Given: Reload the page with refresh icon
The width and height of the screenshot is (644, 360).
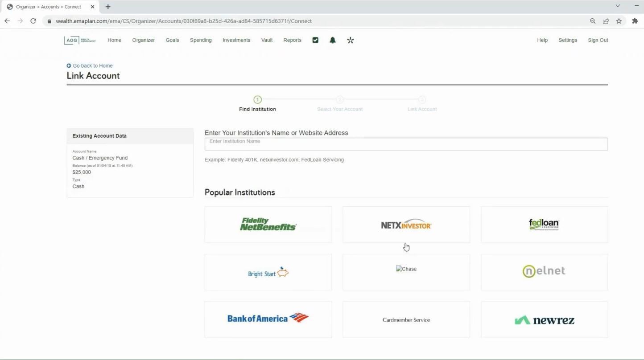Looking at the screenshot, I should pos(33,21).
